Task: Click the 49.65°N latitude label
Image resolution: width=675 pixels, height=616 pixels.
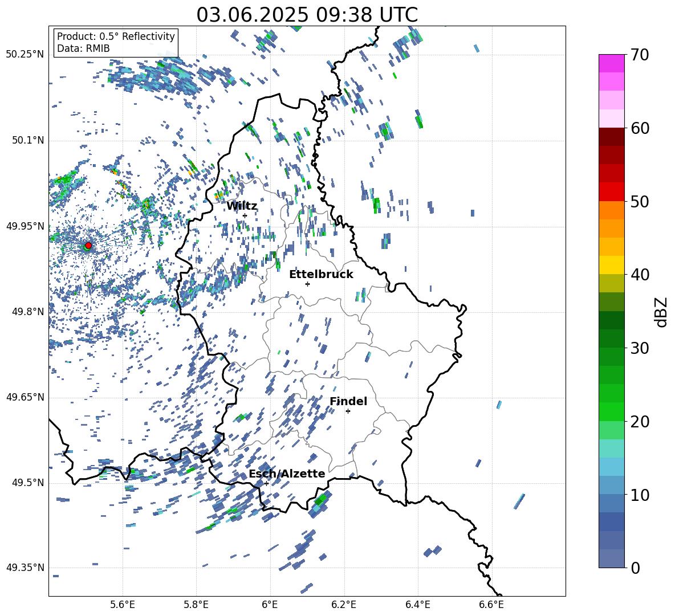Action: (x=25, y=397)
